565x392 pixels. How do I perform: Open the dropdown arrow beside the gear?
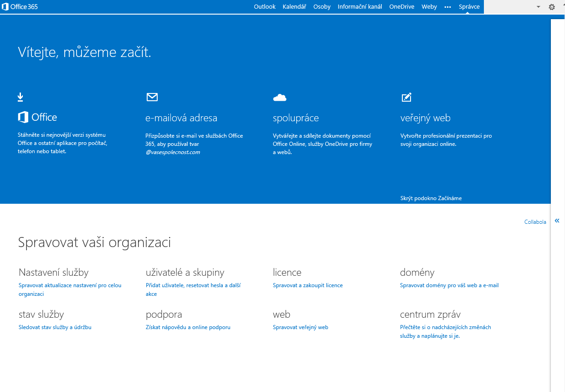pos(538,7)
